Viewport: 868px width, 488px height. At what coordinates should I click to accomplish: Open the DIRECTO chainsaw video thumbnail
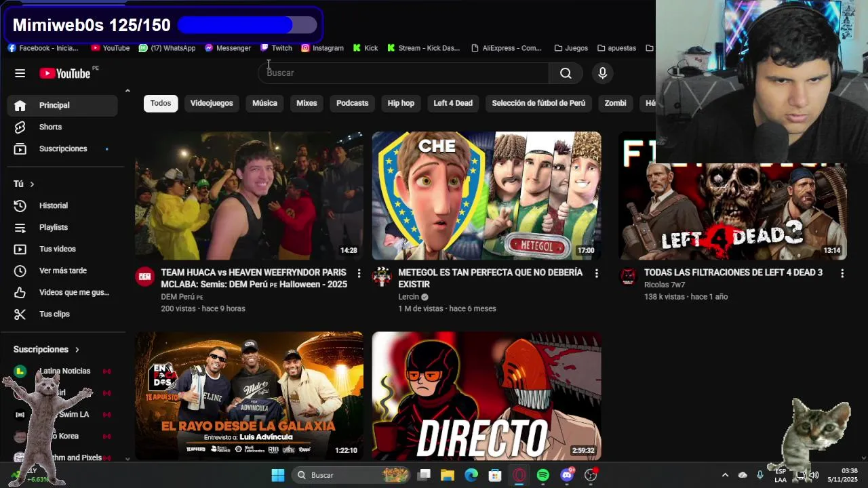tap(486, 396)
